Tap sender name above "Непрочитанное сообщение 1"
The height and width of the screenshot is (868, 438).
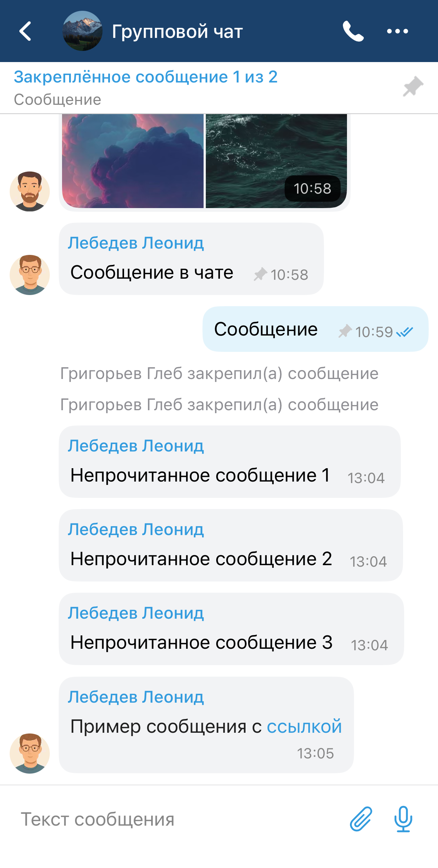pos(136,446)
